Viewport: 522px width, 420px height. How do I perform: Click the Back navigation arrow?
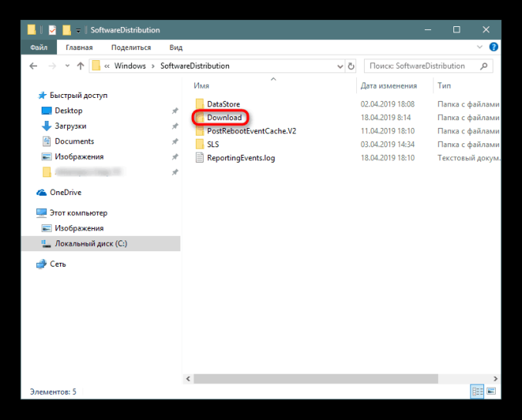(x=33, y=66)
